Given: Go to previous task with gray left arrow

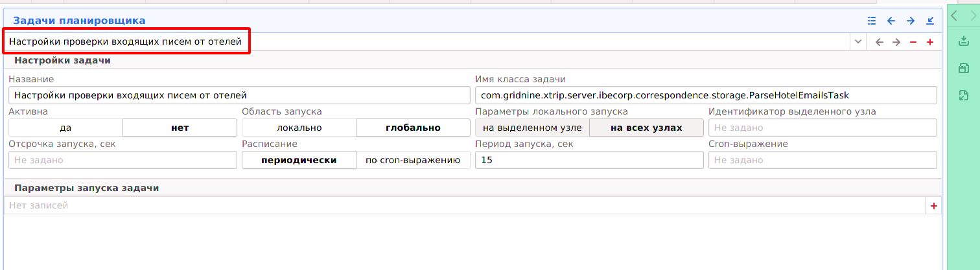Looking at the screenshot, I should pyautogui.click(x=879, y=42).
